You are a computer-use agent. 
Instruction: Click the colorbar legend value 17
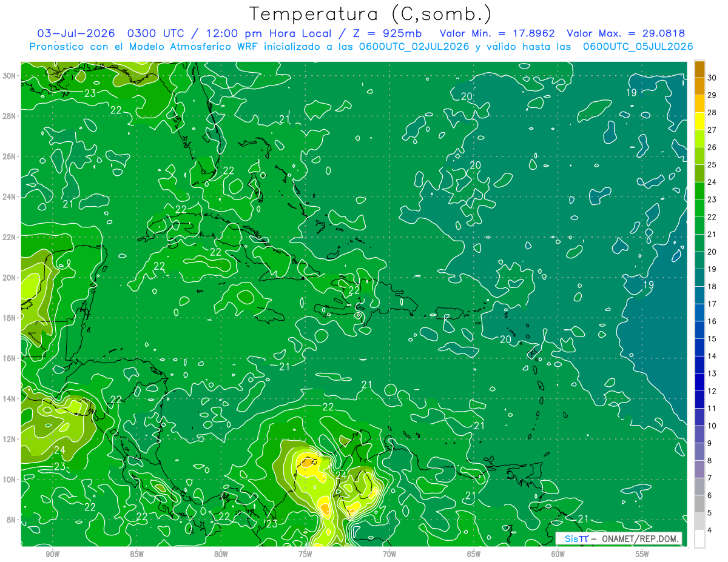[x=712, y=304]
